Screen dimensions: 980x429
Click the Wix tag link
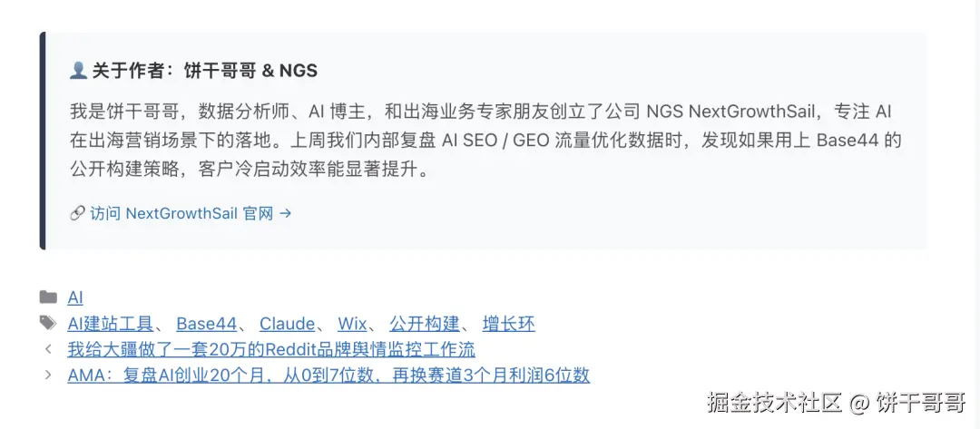(x=352, y=324)
